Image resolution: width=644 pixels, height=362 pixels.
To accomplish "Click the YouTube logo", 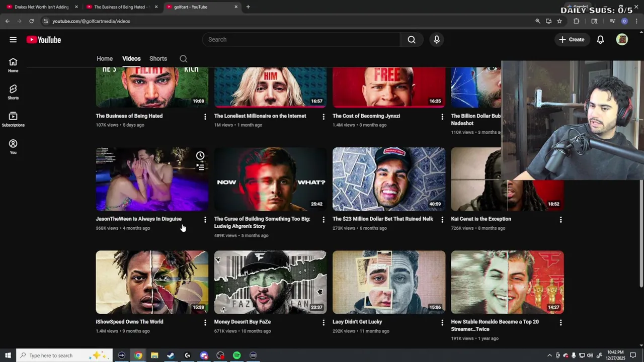I will click(x=44, y=40).
